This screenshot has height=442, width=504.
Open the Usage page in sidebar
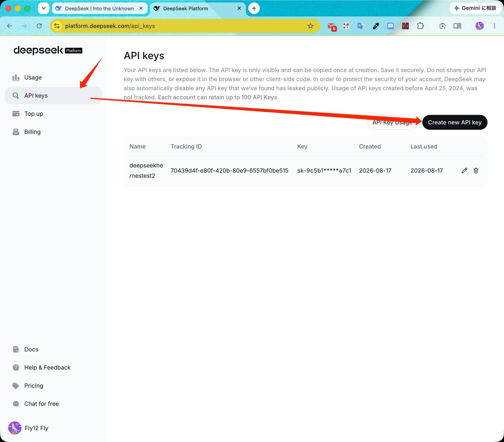tap(53, 77)
